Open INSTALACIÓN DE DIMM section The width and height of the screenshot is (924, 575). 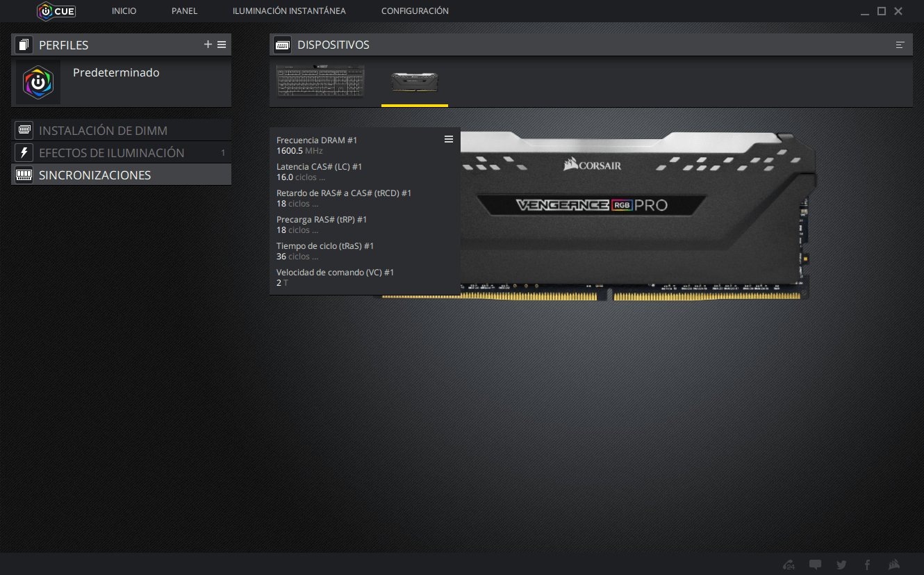(x=122, y=130)
